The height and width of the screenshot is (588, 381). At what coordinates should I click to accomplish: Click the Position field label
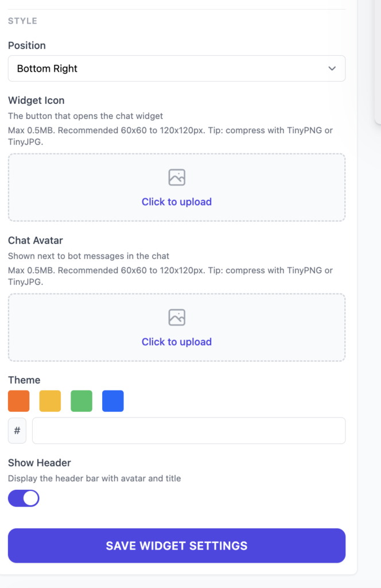click(x=27, y=45)
